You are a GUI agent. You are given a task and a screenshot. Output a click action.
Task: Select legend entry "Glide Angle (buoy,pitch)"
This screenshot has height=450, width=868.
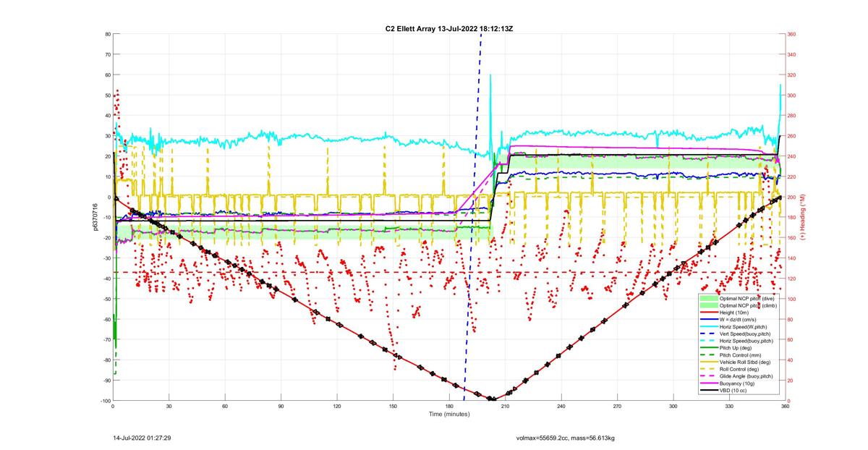(746, 376)
